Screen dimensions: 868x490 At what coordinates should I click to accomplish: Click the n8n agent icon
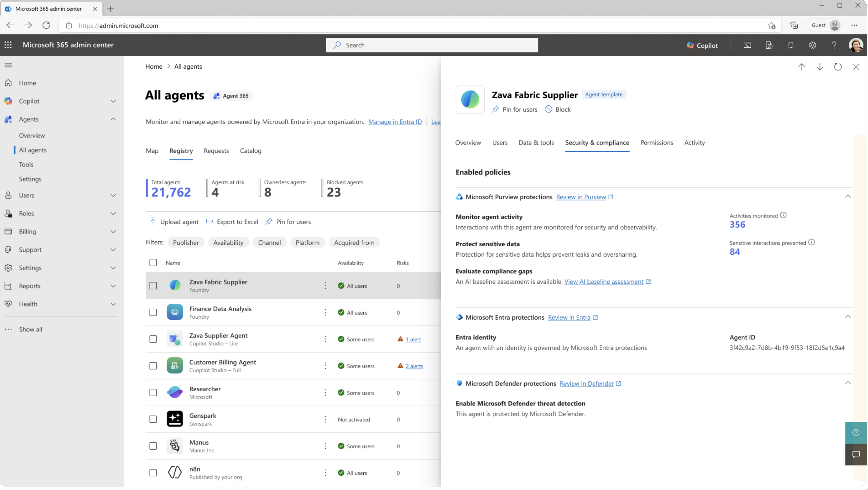point(175,473)
